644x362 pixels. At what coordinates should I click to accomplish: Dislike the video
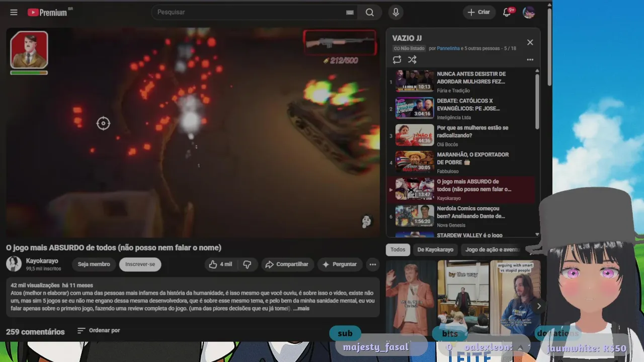tap(247, 264)
